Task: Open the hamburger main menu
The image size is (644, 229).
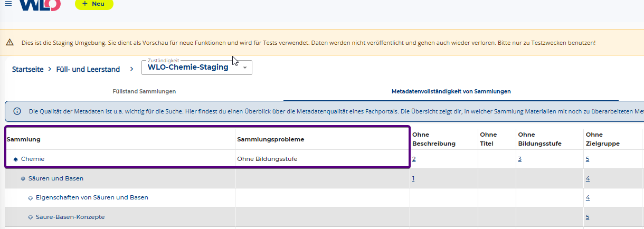Action: pyautogui.click(x=8, y=4)
